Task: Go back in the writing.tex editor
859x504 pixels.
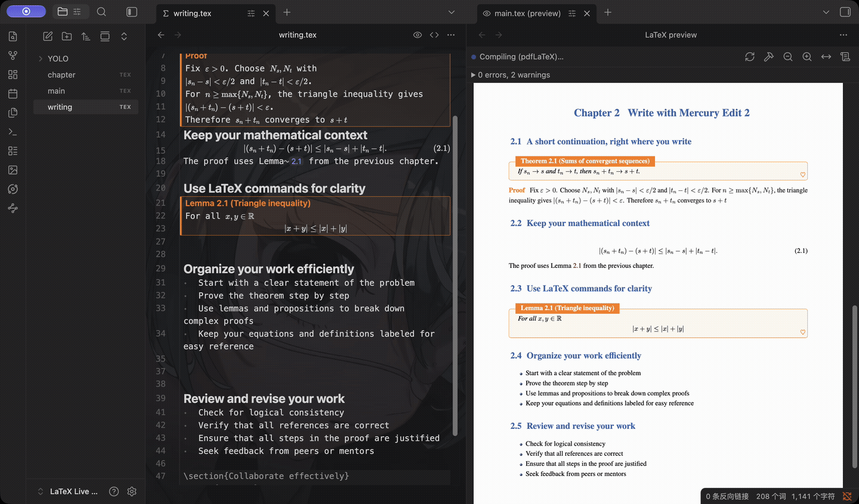Action: pos(161,35)
